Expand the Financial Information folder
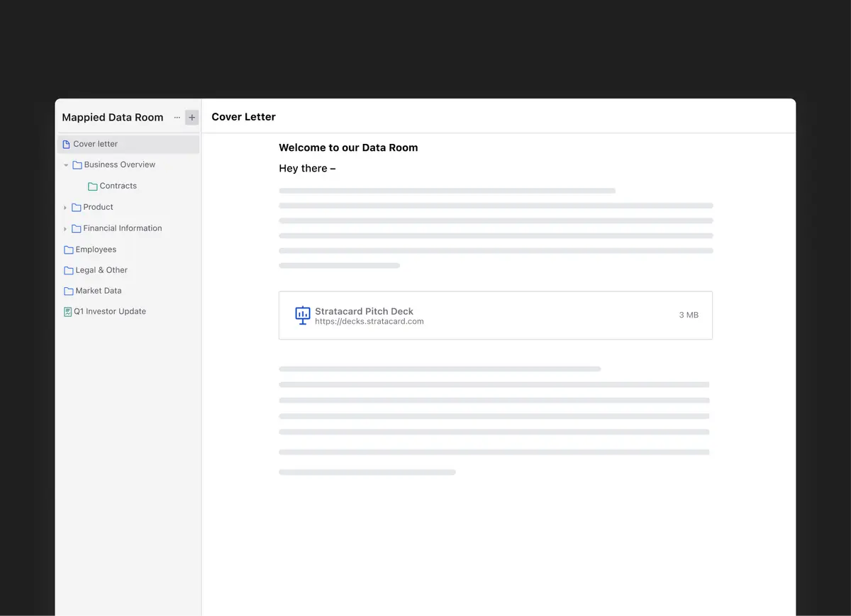This screenshot has height=616, width=851. coord(66,228)
